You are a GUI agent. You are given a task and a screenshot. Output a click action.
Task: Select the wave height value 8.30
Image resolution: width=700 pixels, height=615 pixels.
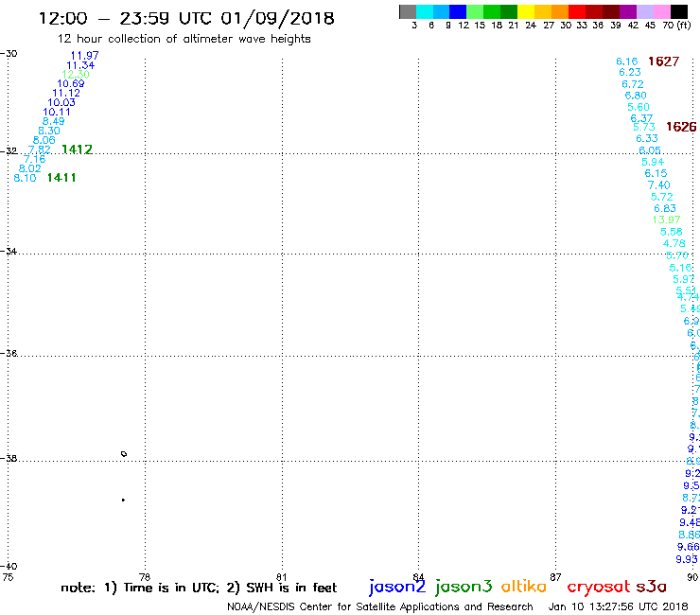point(49,131)
